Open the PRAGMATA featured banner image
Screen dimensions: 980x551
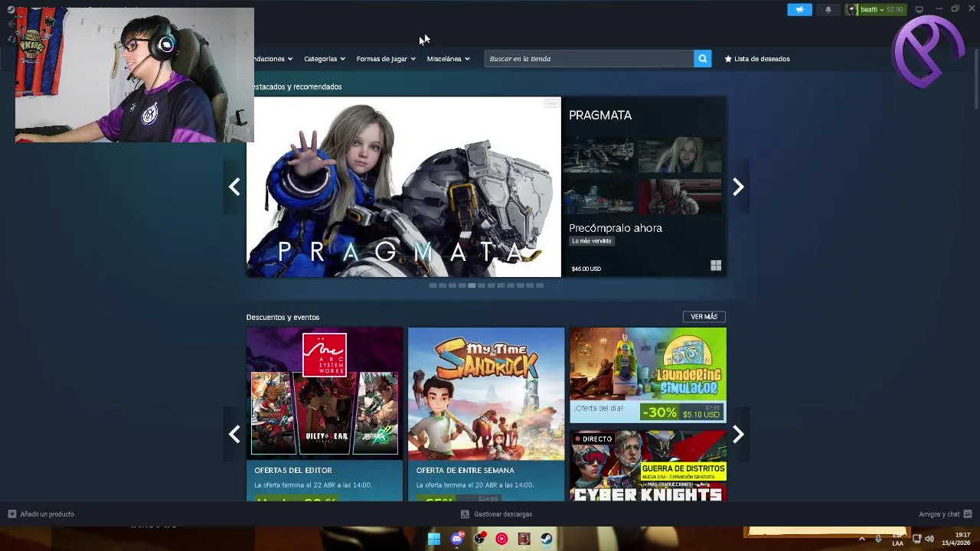403,187
